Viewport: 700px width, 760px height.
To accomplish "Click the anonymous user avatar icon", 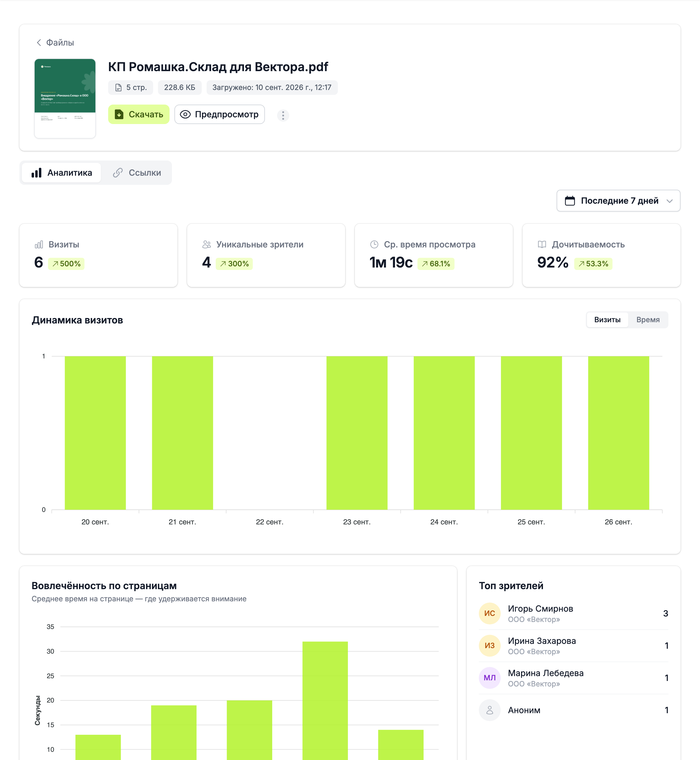I will tap(490, 710).
